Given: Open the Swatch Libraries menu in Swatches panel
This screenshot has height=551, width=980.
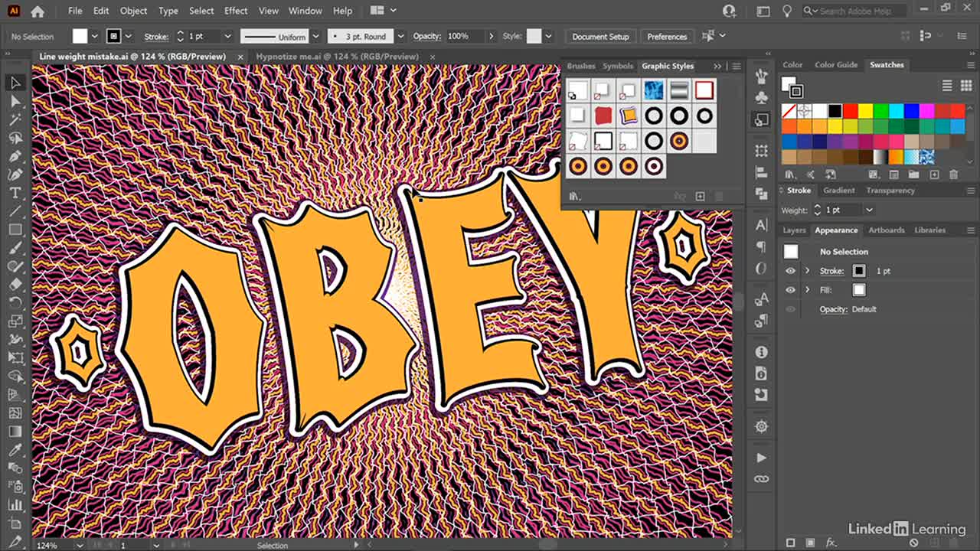Looking at the screenshot, I should click(x=789, y=174).
